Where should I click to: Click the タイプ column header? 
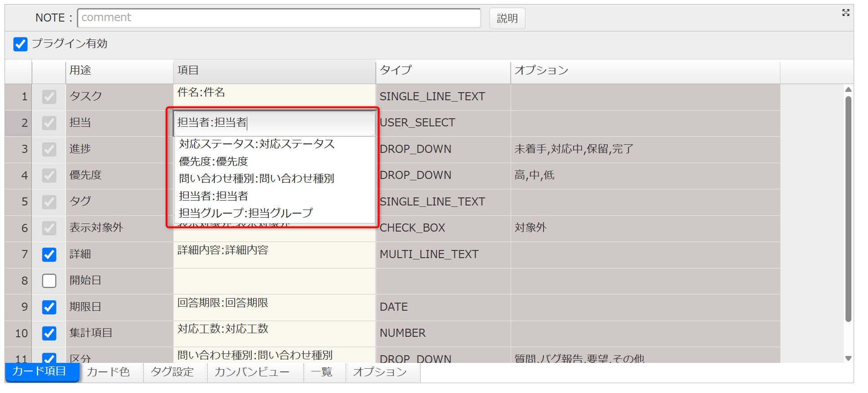pos(443,71)
